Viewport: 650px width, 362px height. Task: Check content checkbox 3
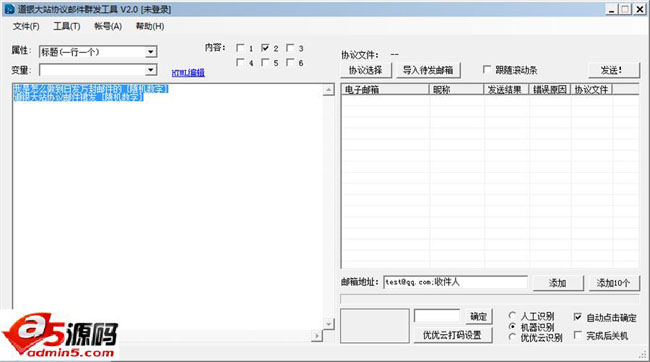(x=290, y=48)
